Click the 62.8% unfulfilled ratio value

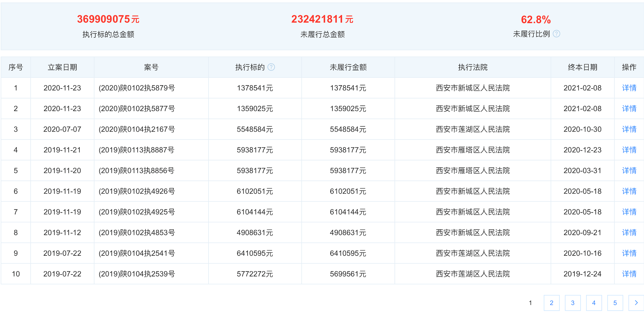536,20
